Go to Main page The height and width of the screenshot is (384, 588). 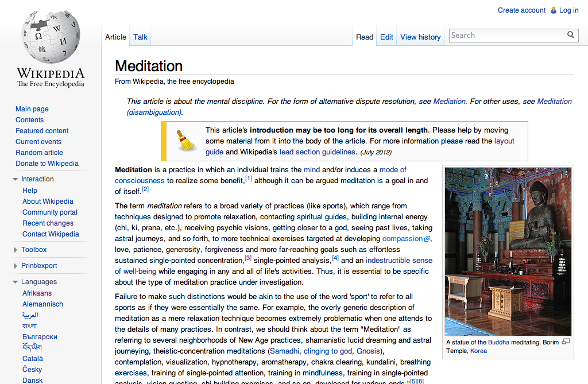coord(32,109)
